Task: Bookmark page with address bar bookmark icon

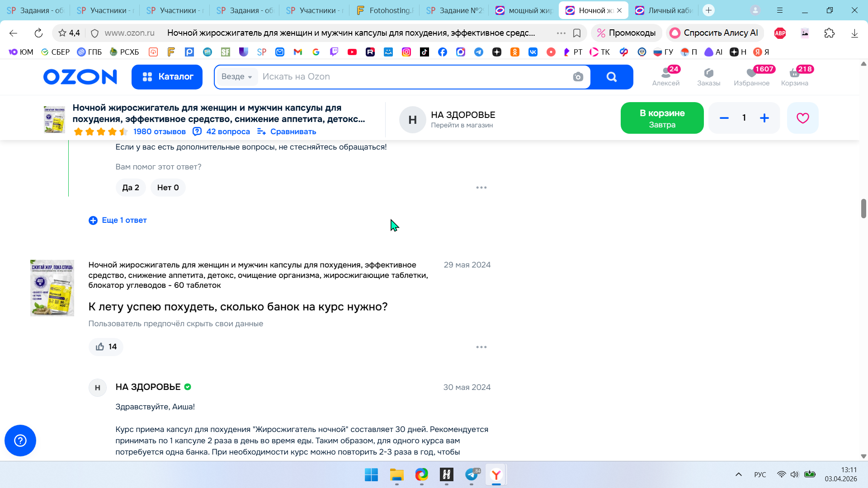Action: click(x=577, y=33)
